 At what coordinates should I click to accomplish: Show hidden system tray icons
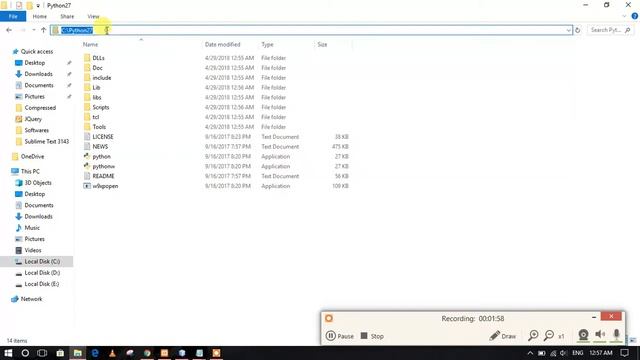(530, 353)
